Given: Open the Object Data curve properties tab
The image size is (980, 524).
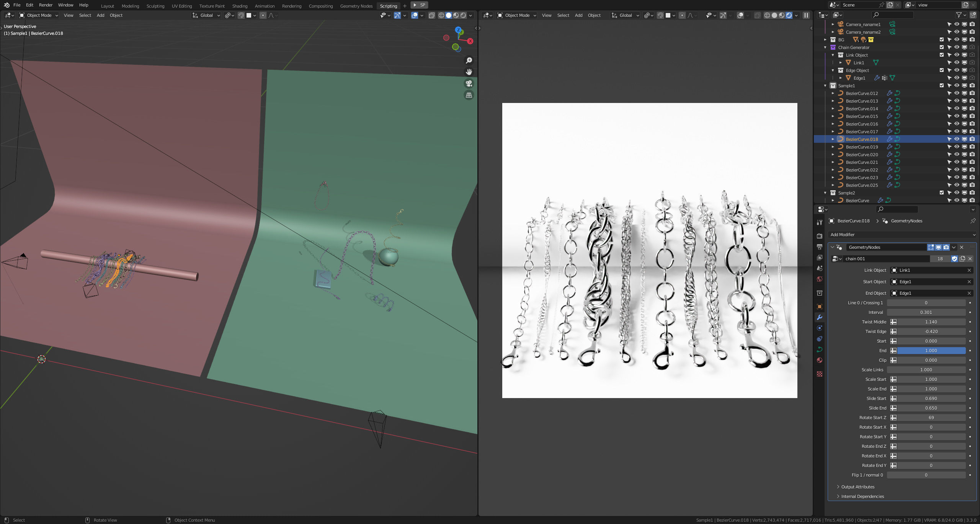Looking at the screenshot, I should (x=820, y=349).
